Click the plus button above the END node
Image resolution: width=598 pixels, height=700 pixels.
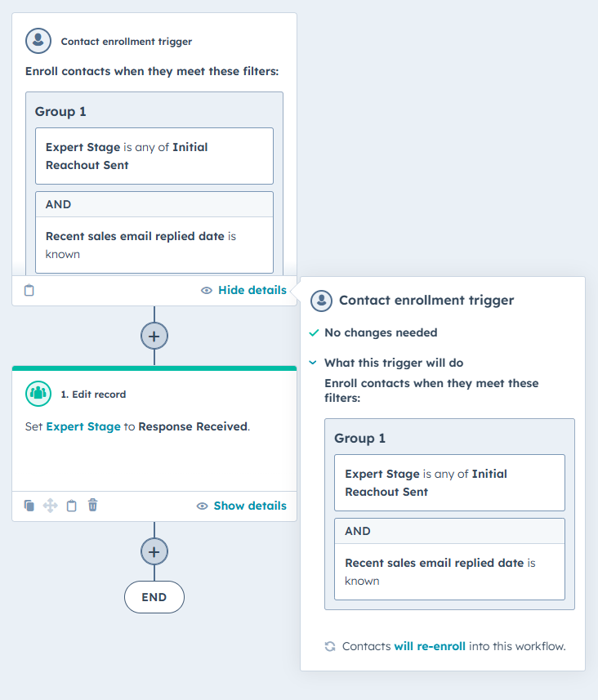click(x=154, y=551)
